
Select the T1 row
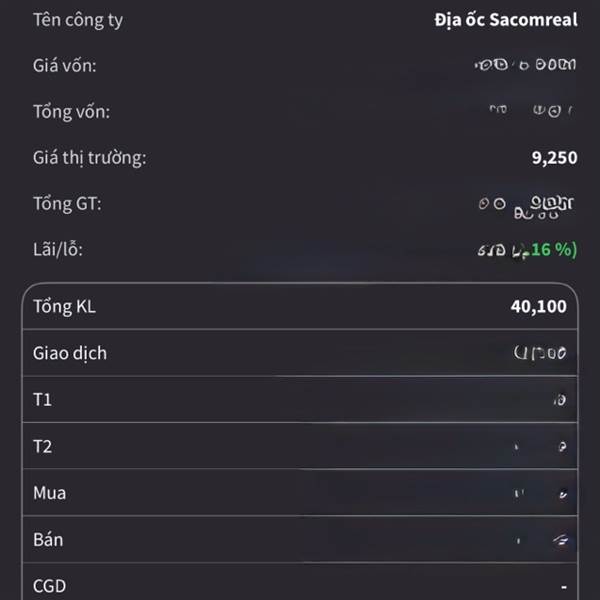[x=300, y=400]
